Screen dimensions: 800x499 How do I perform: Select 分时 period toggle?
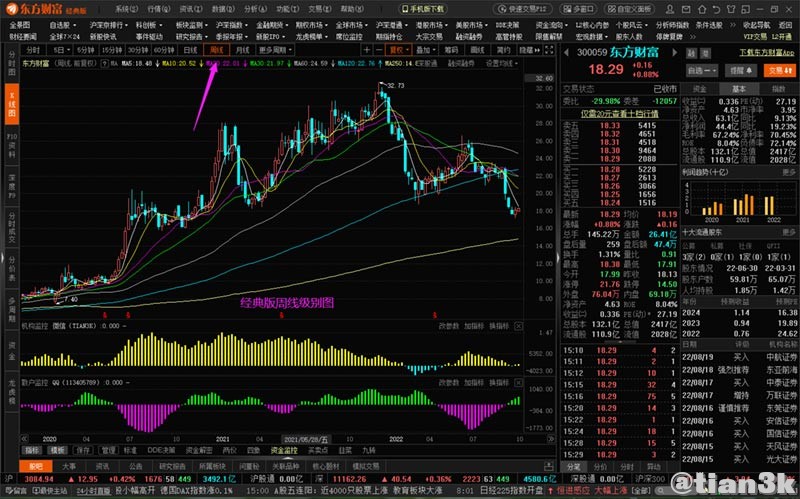tap(33, 49)
